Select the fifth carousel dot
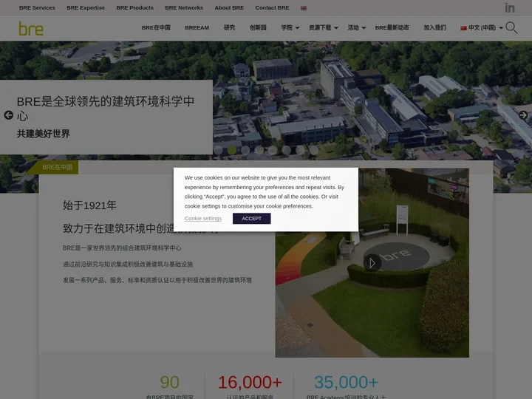This screenshot has height=399, width=532. pyautogui.click(x=273, y=149)
